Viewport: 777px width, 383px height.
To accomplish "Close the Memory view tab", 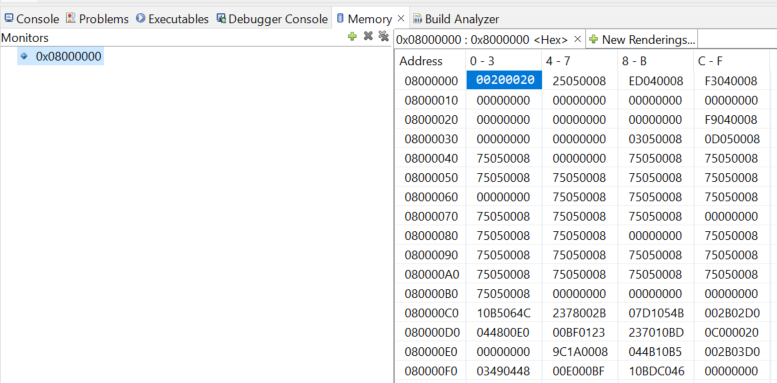I will click(x=401, y=19).
